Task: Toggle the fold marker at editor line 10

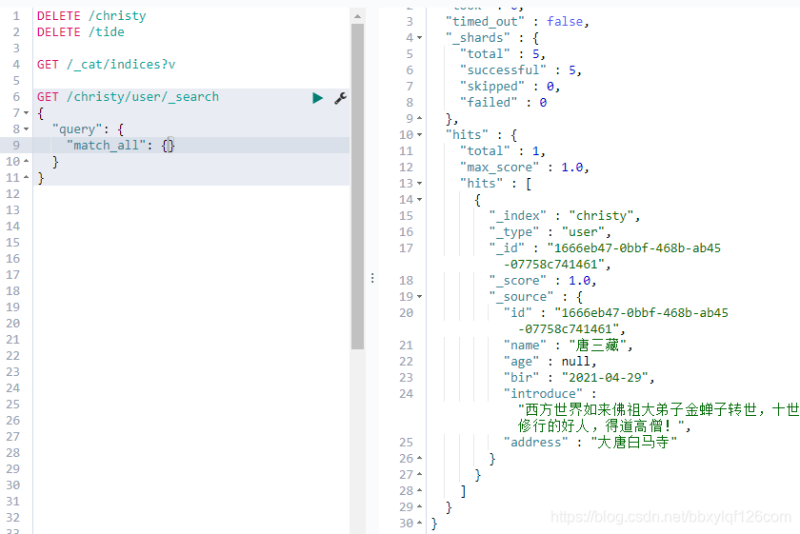Action: click(x=26, y=161)
